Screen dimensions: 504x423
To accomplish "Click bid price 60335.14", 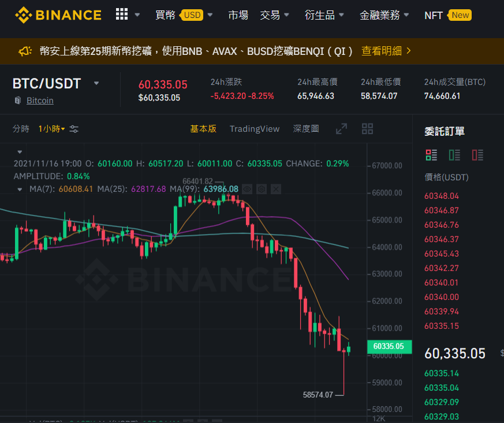I will tap(442, 373).
